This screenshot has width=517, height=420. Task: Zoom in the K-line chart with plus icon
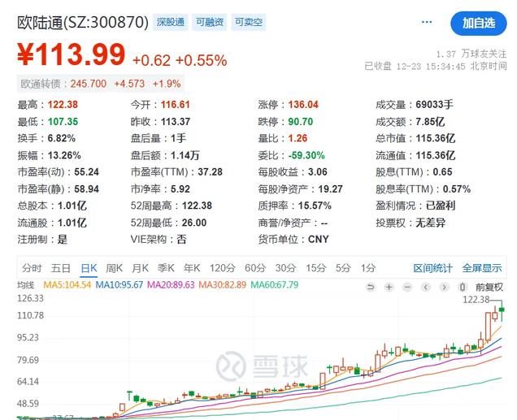click(389, 288)
